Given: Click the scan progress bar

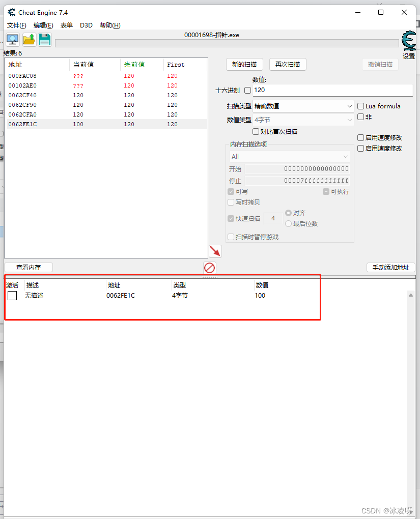Looking at the screenshot, I should [x=227, y=43].
